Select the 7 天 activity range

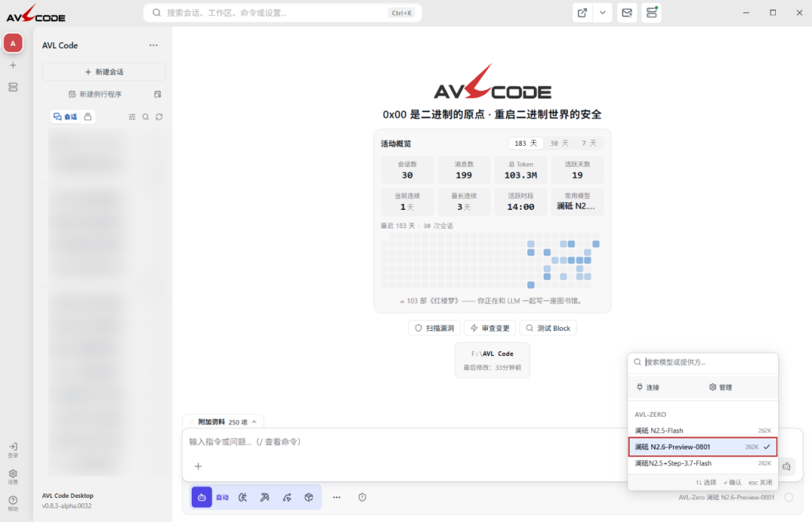pyautogui.click(x=589, y=144)
